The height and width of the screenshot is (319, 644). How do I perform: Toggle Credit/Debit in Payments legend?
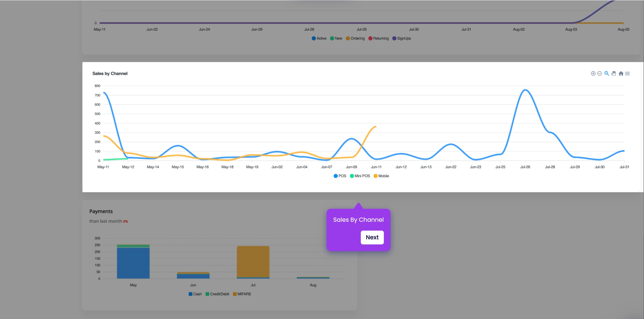(217, 294)
